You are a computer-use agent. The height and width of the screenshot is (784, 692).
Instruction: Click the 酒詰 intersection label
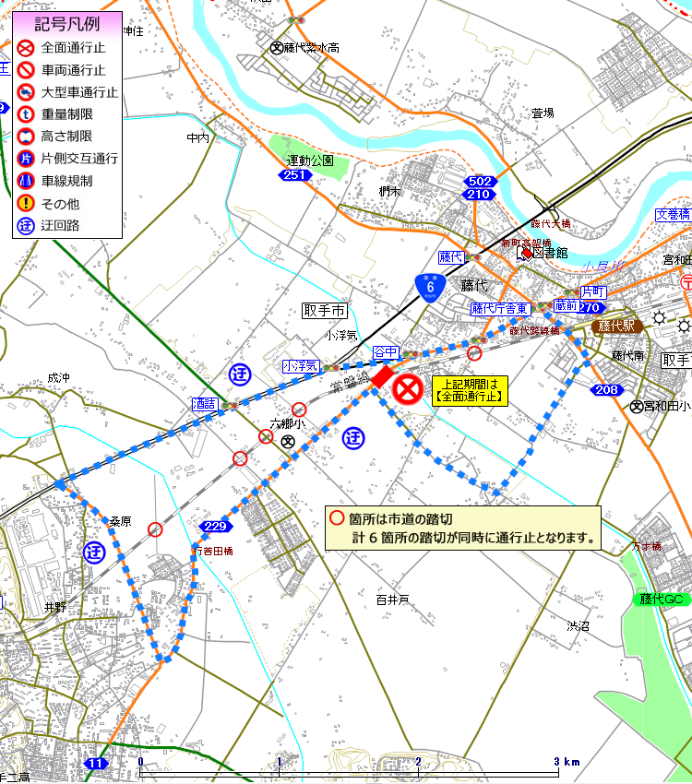[205, 404]
